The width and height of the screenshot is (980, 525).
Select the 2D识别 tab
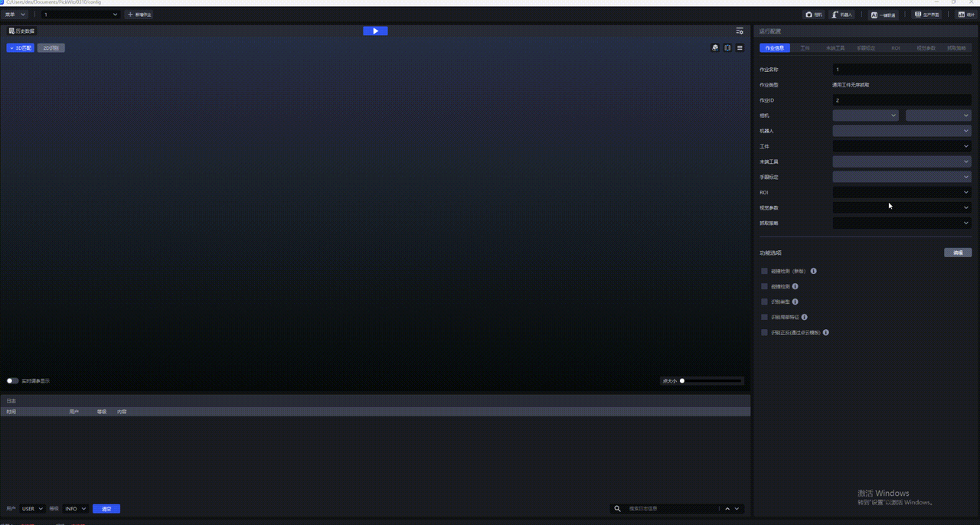coord(51,48)
